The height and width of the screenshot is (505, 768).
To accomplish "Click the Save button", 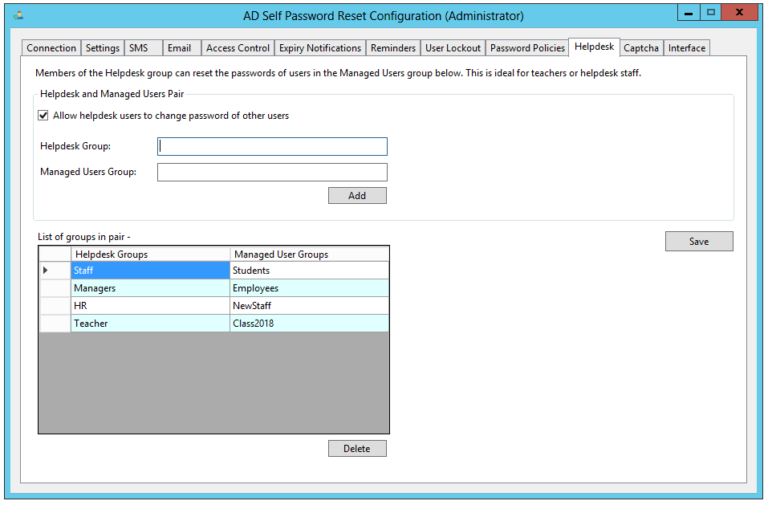I will click(x=699, y=241).
